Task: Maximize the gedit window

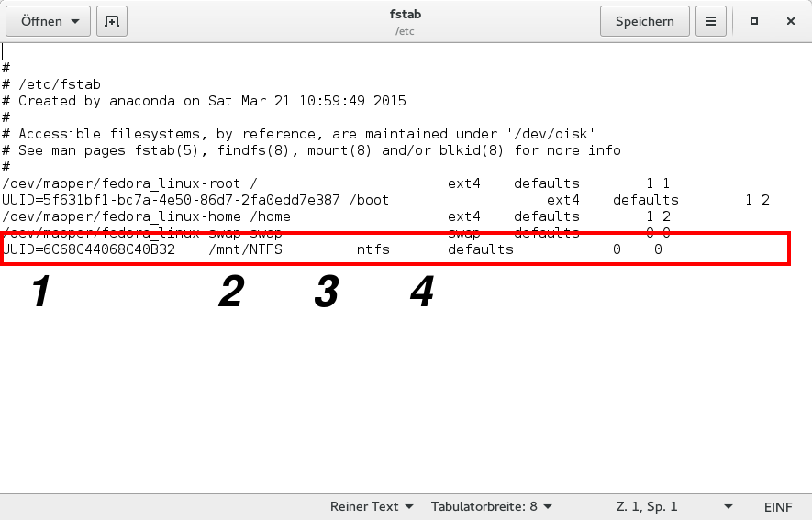Action: click(754, 21)
